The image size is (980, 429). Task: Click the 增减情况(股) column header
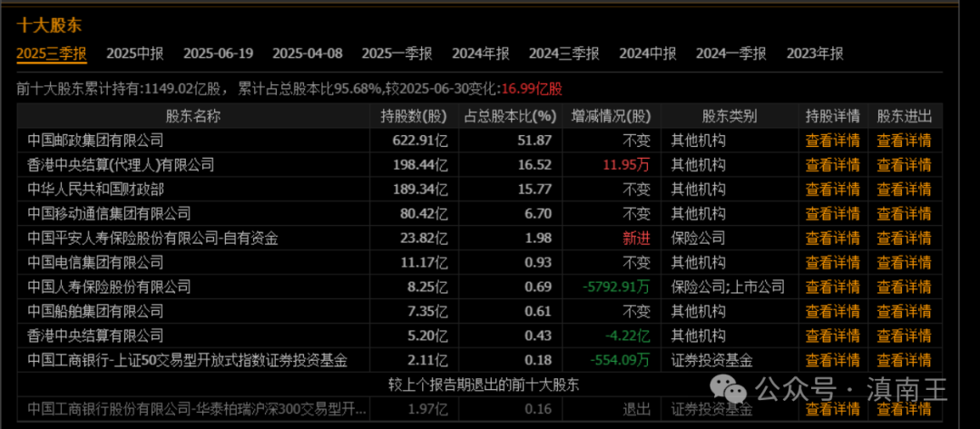612,116
